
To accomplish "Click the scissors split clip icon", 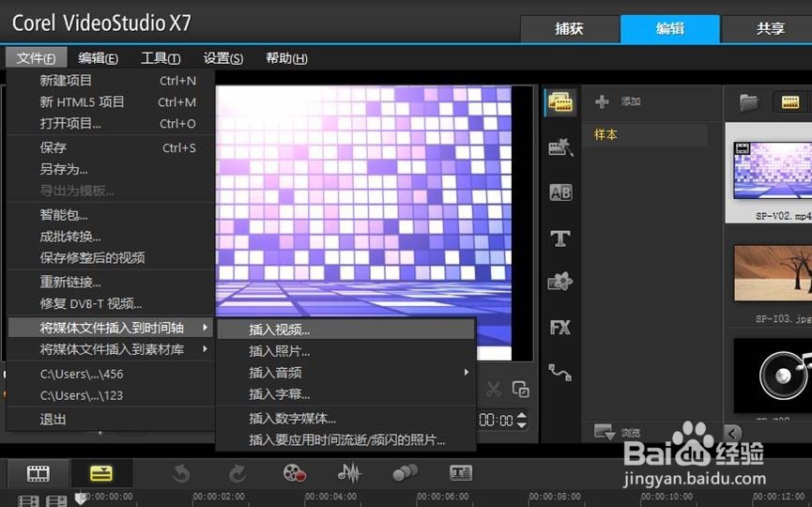I will coord(494,389).
